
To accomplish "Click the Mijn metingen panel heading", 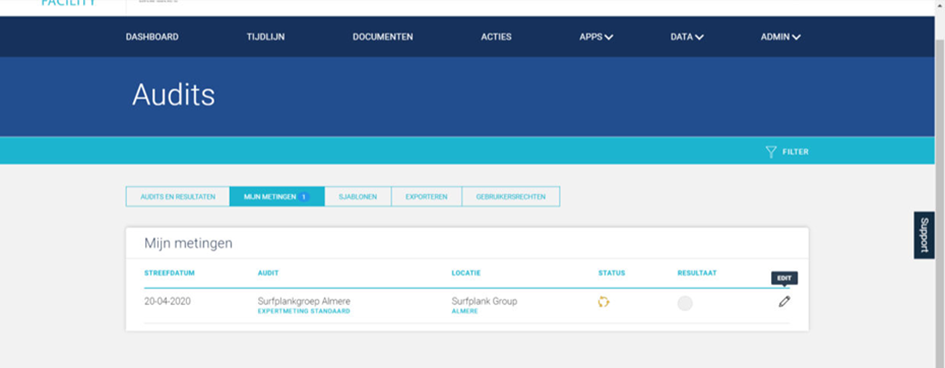I will click(188, 243).
